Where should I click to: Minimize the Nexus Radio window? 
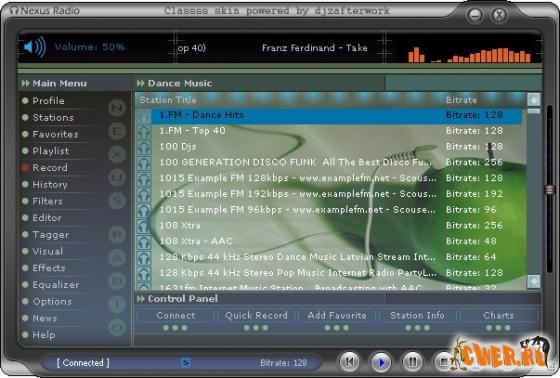[475, 15]
